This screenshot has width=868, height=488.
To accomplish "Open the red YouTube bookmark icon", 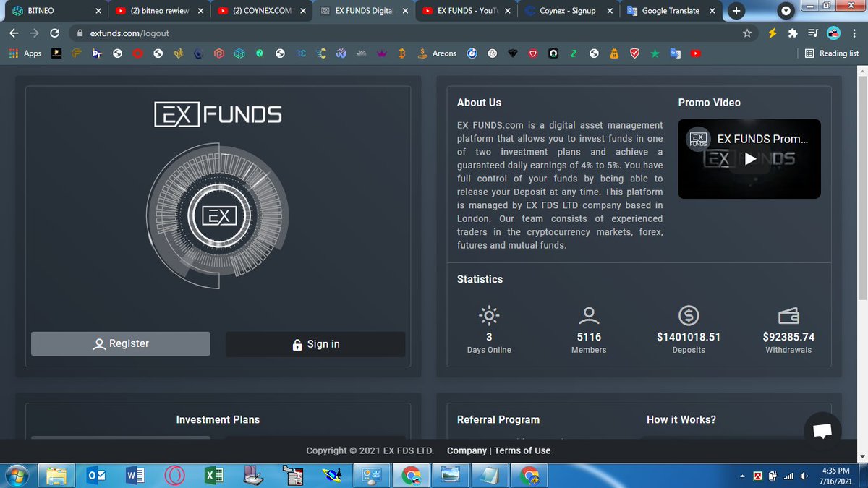I will (696, 53).
